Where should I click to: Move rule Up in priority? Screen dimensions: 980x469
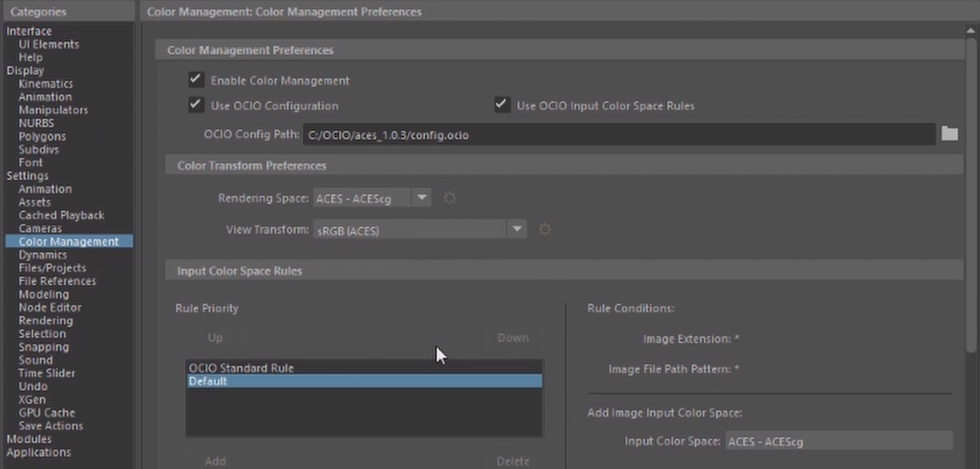point(215,337)
